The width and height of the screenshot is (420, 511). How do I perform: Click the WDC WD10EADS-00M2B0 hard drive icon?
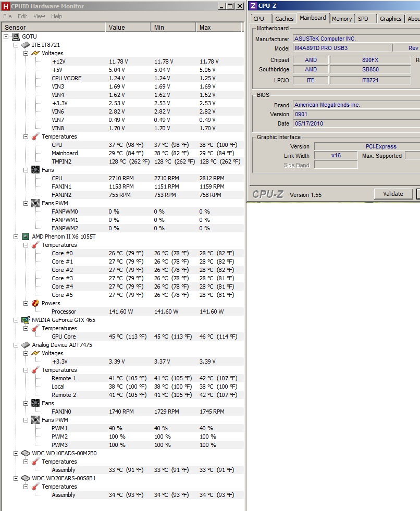click(26, 453)
